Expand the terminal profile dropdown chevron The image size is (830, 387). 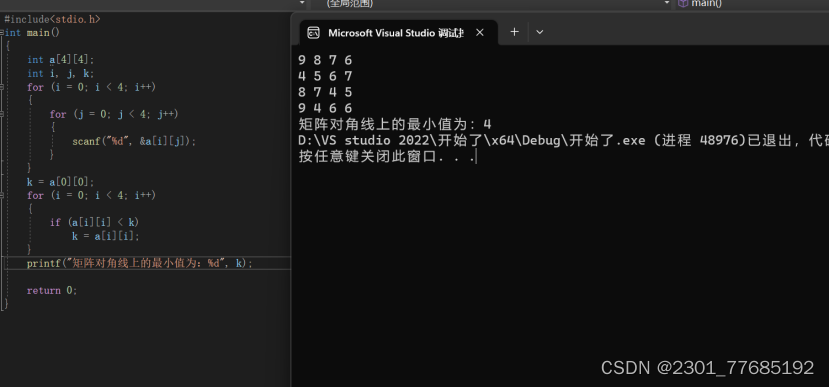(x=539, y=32)
